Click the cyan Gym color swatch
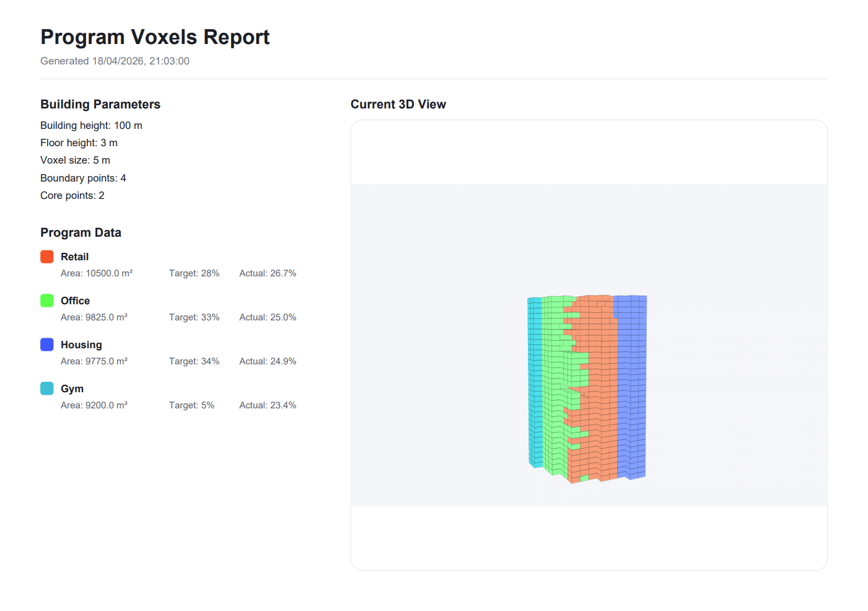The height and width of the screenshot is (611, 868). coord(47,389)
